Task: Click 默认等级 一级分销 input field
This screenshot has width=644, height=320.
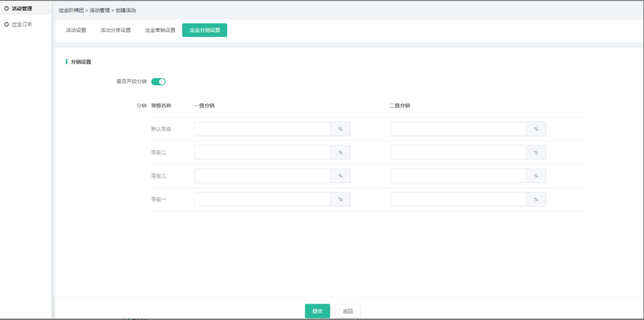Action: [263, 129]
